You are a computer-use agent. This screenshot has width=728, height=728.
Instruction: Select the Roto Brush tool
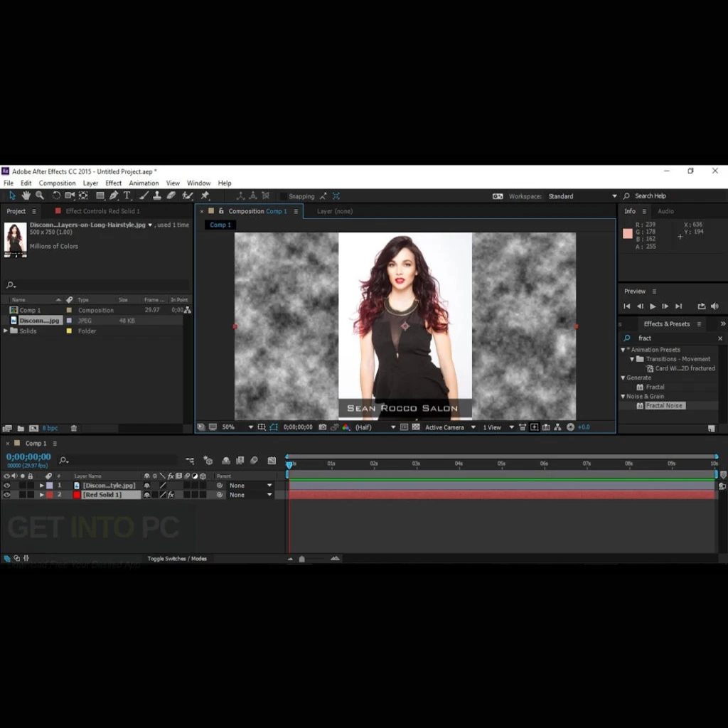(x=188, y=196)
